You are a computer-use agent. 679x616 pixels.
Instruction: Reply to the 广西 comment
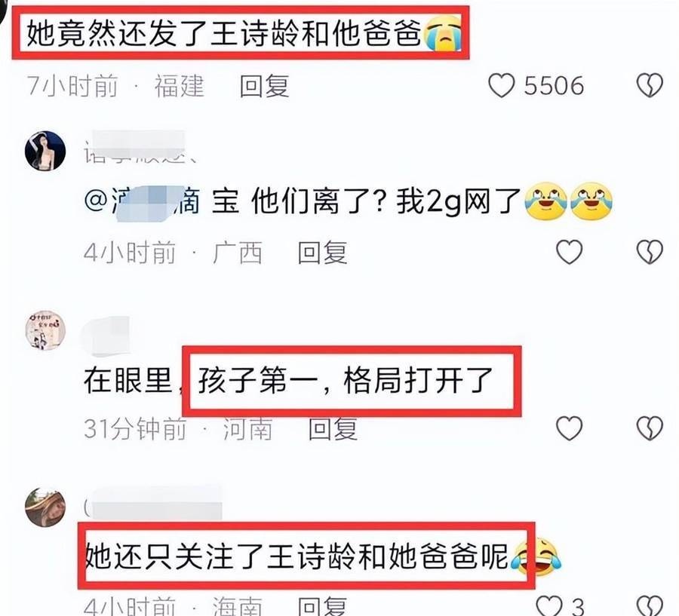[x=322, y=253]
